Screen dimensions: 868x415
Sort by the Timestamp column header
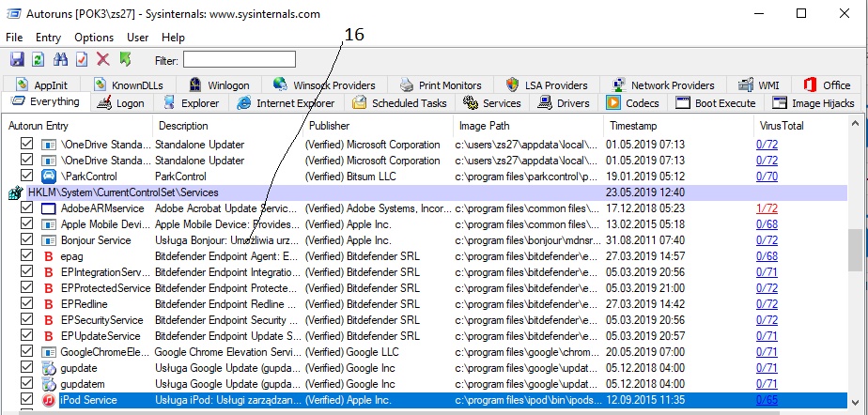[x=678, y=126]
